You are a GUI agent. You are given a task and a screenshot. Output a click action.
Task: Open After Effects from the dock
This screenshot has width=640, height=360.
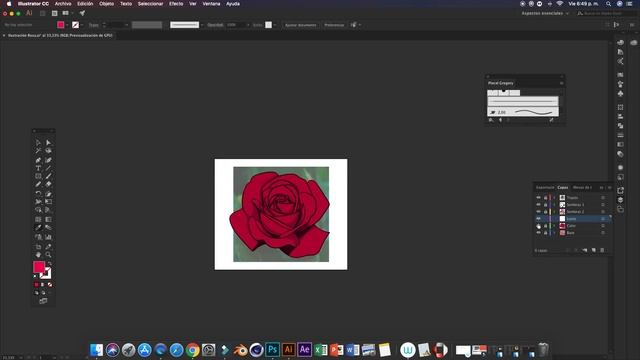tap(304, 350)
